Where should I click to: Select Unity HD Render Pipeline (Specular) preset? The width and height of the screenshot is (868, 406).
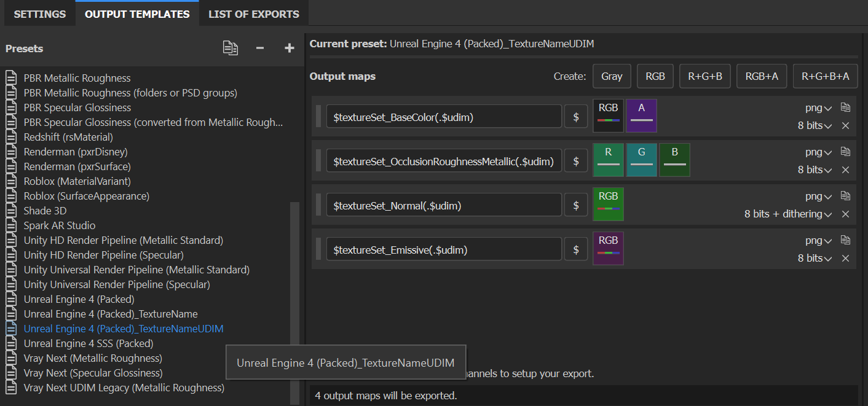[103, 255]
